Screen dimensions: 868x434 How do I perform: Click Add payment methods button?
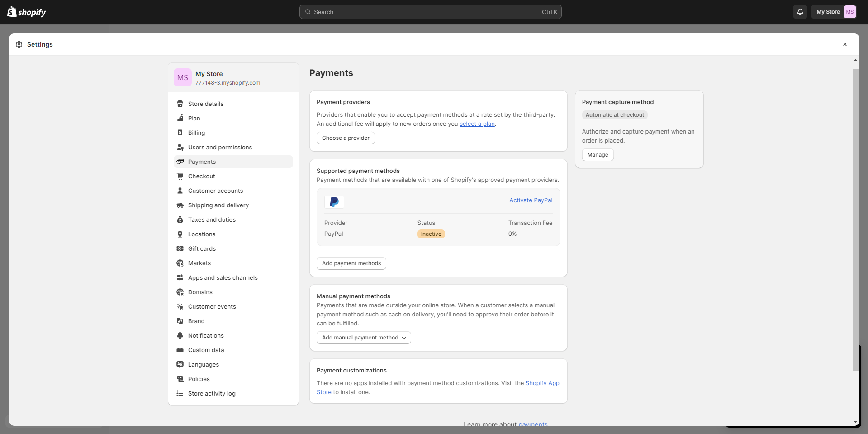click(351, 263)
